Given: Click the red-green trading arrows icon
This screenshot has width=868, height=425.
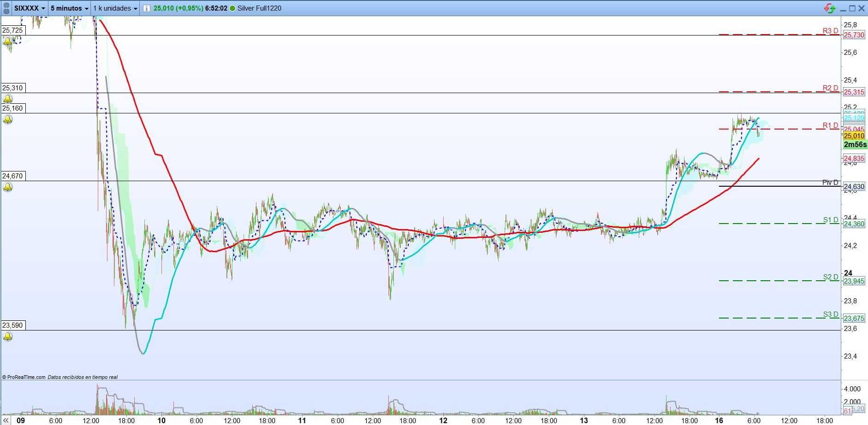Looking at the screenshot, I should coord(829,8).
